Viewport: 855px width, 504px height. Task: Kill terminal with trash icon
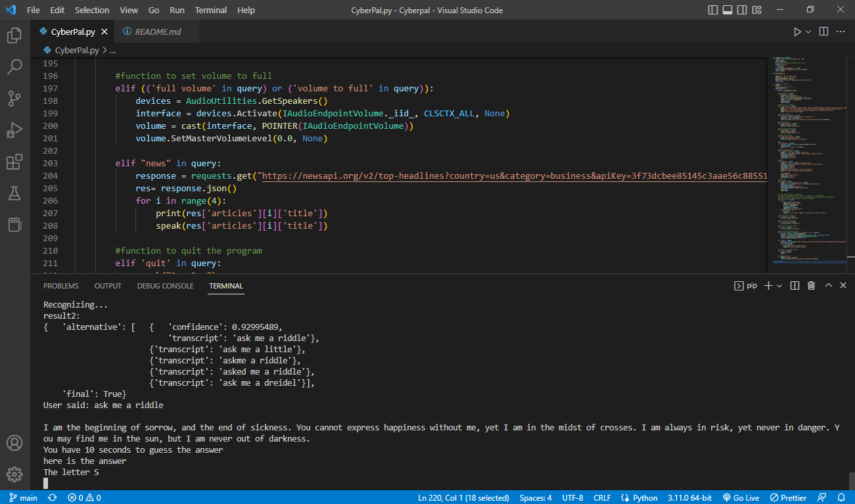(811, 286)
